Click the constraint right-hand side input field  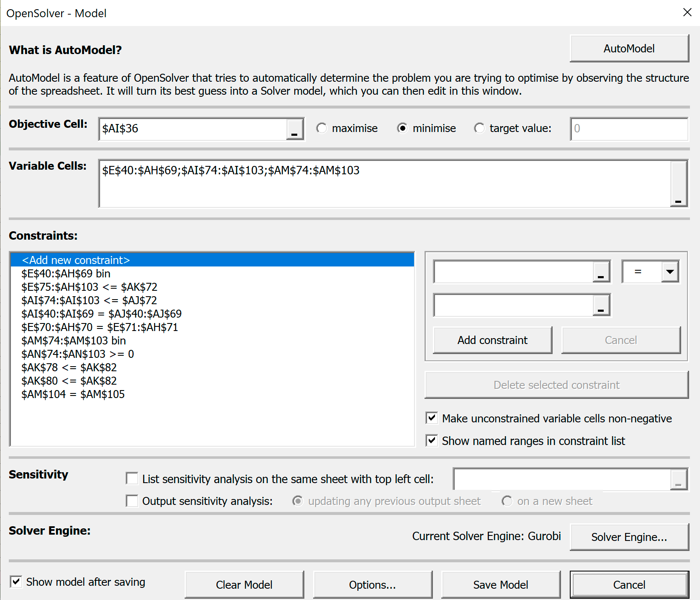coord(514,305)
